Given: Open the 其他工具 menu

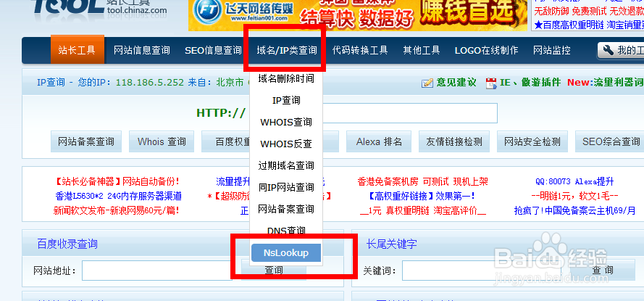Looking at the screenshot, I should [422, 51].
